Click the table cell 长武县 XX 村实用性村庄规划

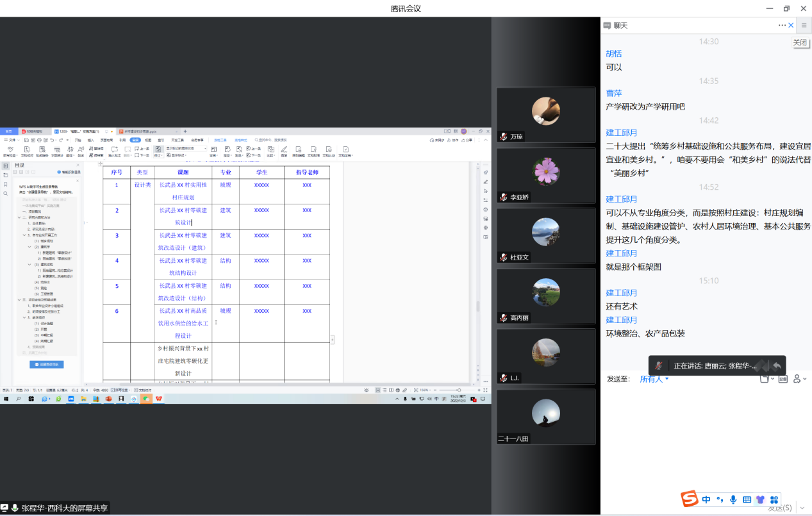tap(183, 191)
